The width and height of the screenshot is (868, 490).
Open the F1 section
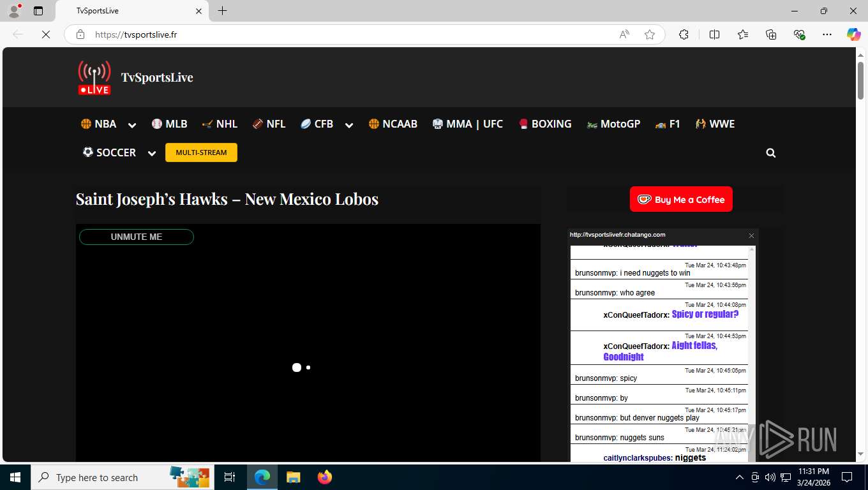[x=668, y=124]
